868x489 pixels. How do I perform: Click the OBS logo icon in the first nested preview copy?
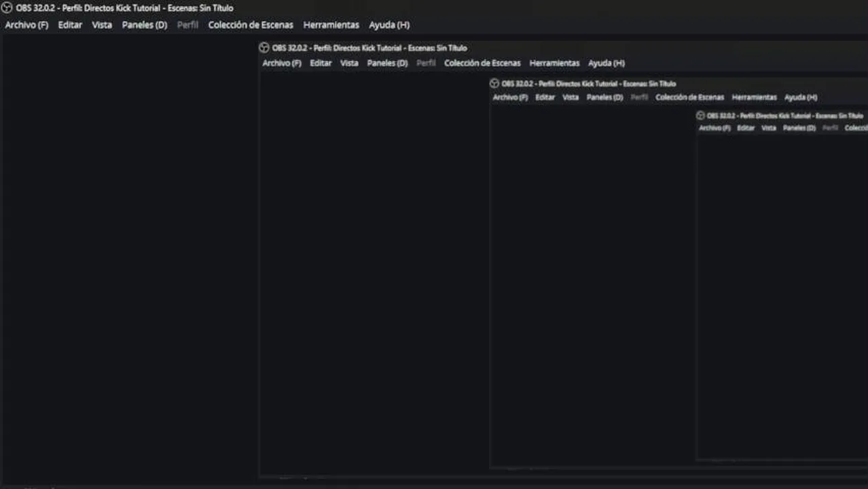(264, 48)
